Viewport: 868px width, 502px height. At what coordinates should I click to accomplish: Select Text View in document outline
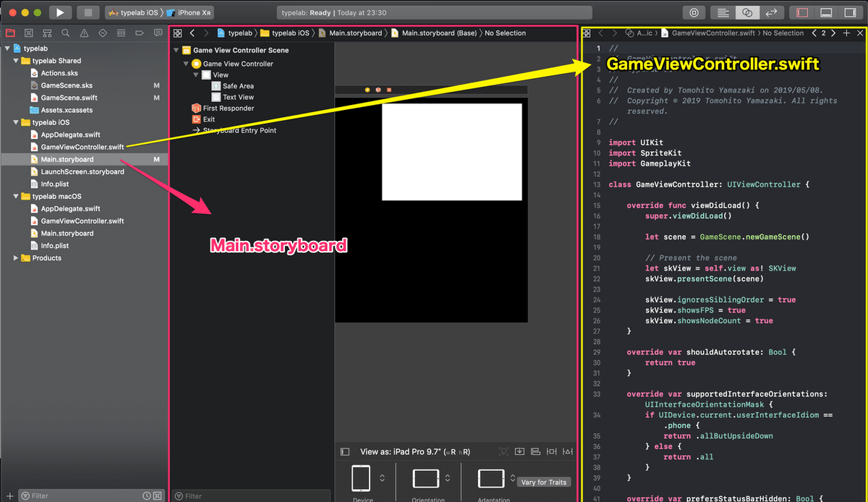pyautogui.click(x=238, y=97)
